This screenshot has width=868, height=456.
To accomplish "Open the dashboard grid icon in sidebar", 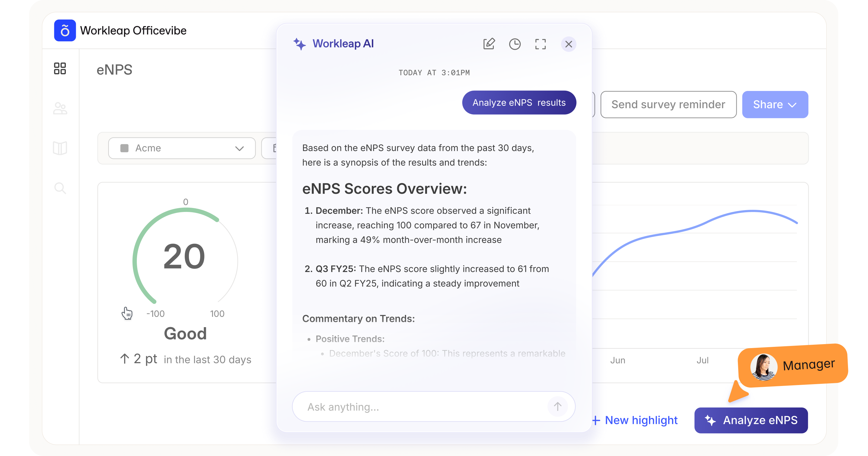I will pyautogui.click(x=60, y=68).
